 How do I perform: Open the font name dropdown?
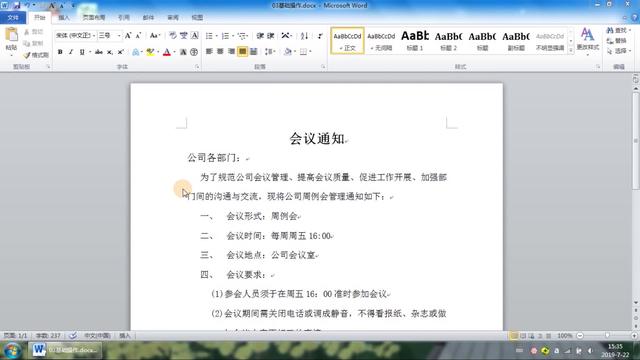tap(94, 36)
